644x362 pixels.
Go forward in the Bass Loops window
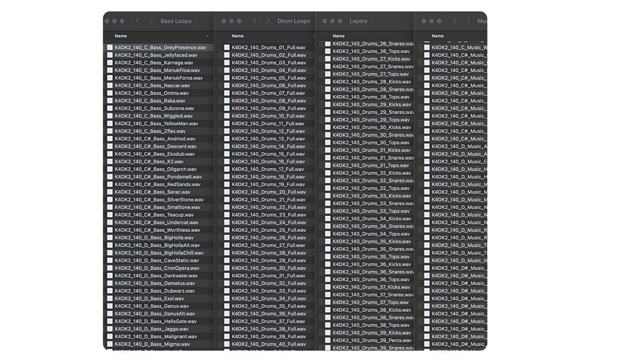pos(151,21)
